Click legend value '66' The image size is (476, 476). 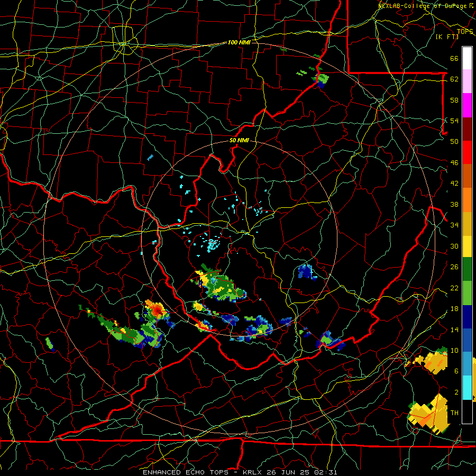click(454, 59)
